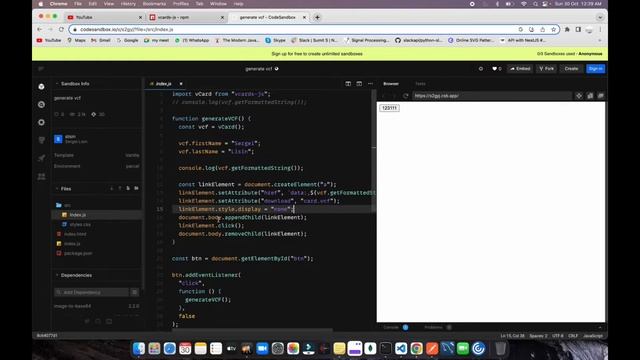This screenshot has height=360, width=640.
Task: Open Chrome extensions puzzle icon
Action: [x=567, y=29]
